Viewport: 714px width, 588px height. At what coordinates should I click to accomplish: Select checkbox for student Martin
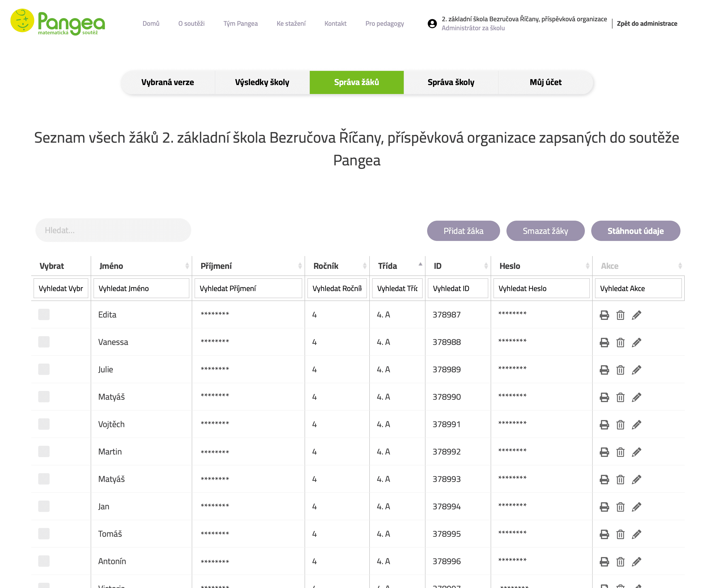[x=44, y=451]
